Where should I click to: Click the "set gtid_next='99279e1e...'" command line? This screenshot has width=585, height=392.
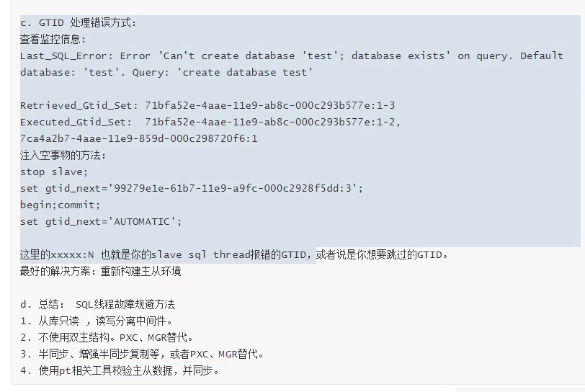pos(191,188)
